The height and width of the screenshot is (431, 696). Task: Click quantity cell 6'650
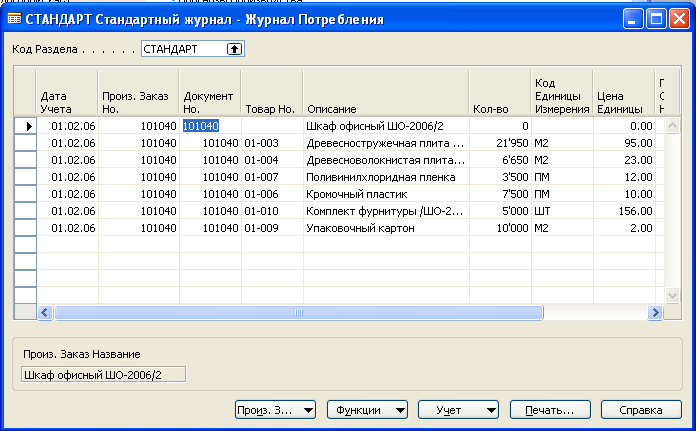(x=500, y=160)
